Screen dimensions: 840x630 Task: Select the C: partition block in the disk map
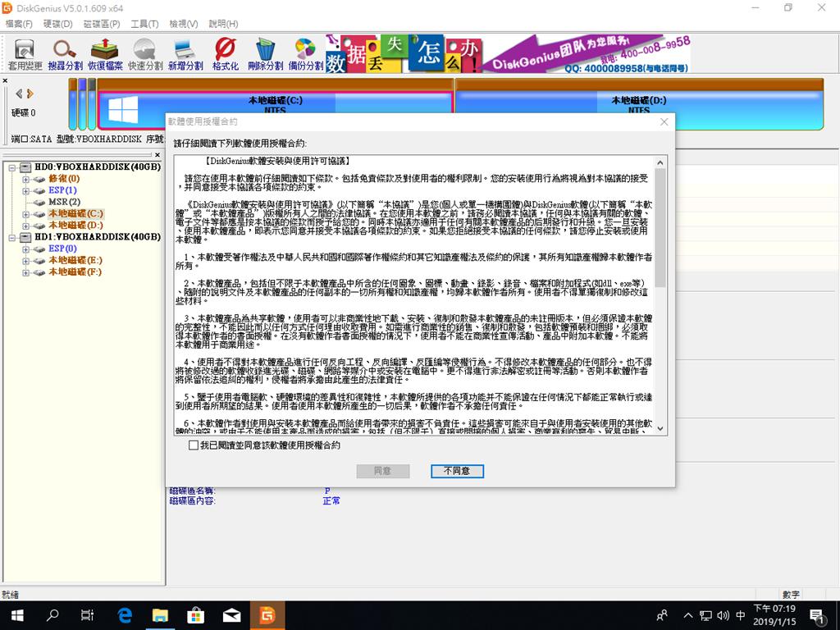(276, 103)
